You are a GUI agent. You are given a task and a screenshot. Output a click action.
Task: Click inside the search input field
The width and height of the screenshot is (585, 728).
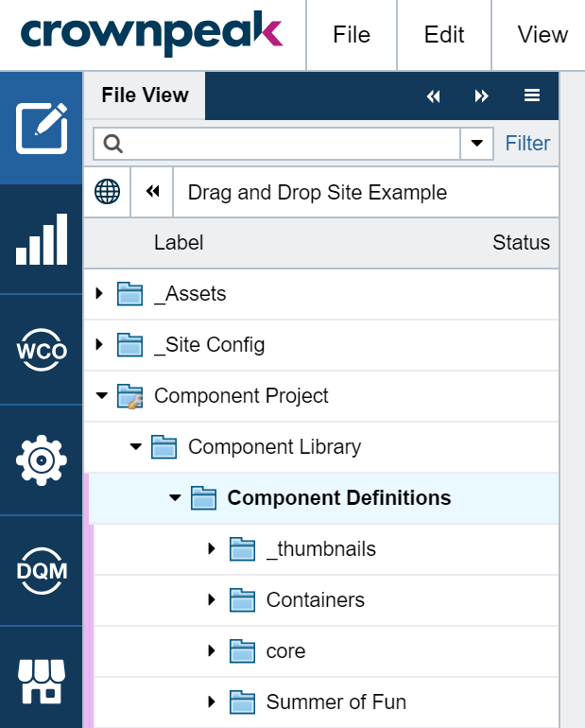point(277,144)
